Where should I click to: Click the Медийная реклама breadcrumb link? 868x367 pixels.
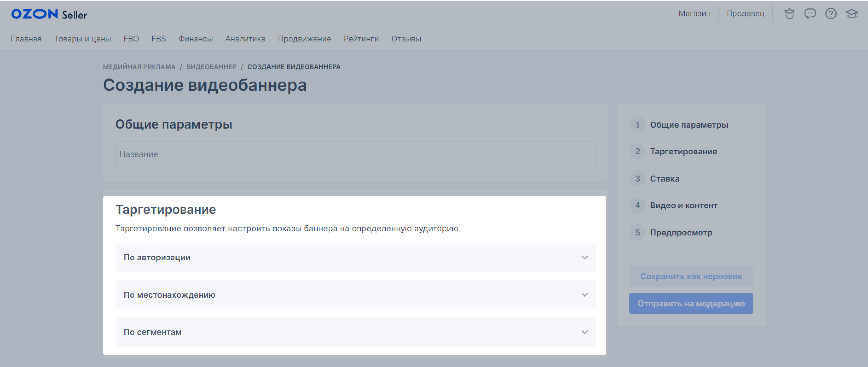[139, 67]
